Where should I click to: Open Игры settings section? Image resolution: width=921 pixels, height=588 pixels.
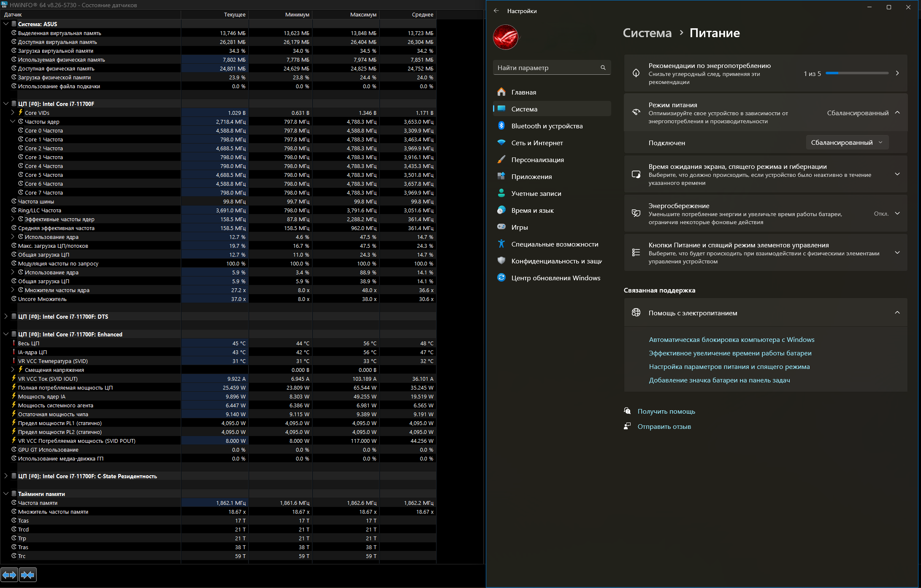click(x=519, y=227)
